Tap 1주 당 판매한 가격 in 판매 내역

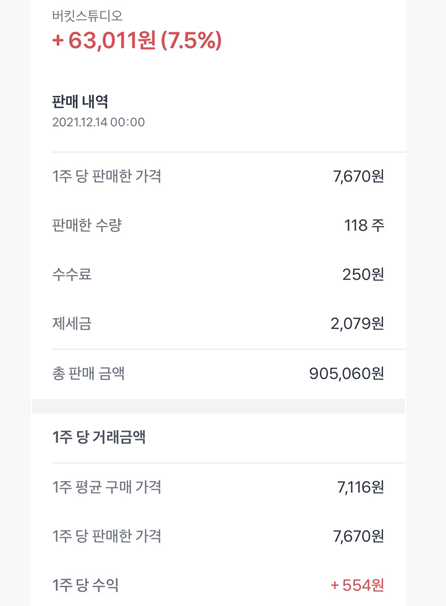[107, 176]
